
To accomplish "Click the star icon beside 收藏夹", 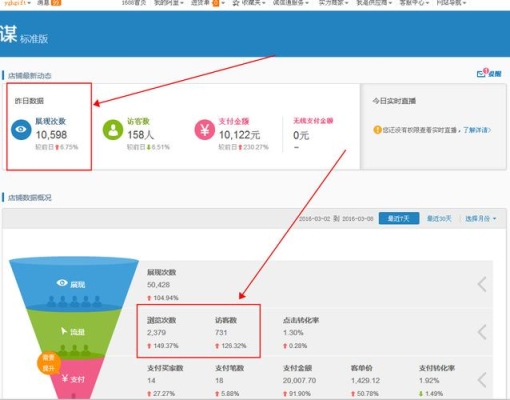I will [x=236, y=3].
